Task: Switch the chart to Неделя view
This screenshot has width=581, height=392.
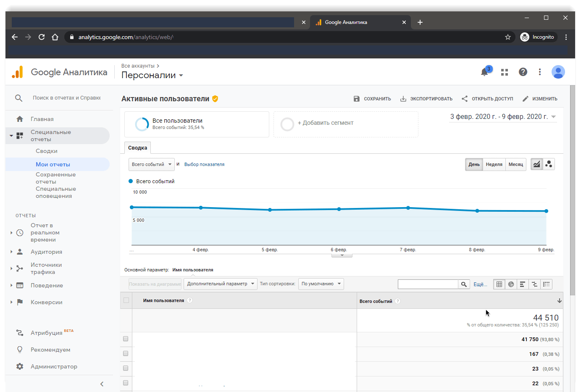Action: click(494, 164)
